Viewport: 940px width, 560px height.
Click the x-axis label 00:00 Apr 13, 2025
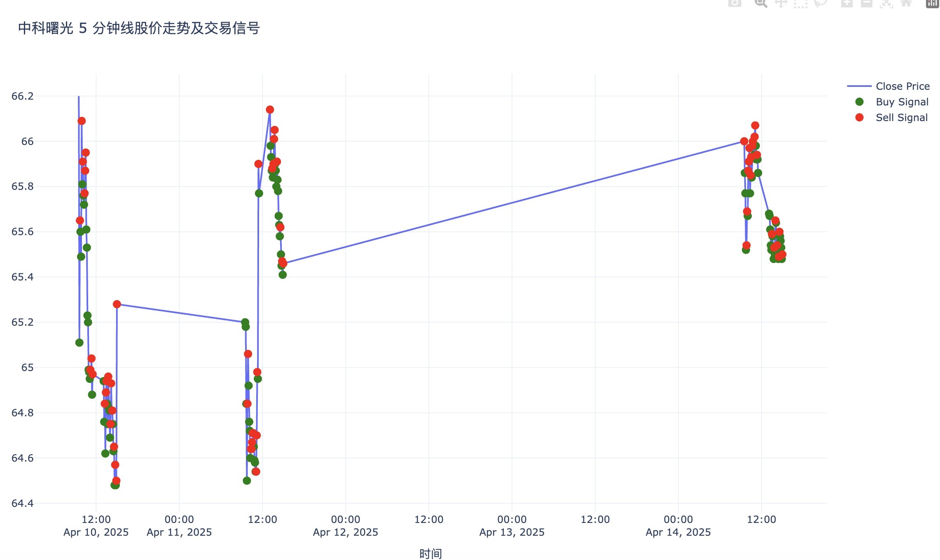coord(512,526)
